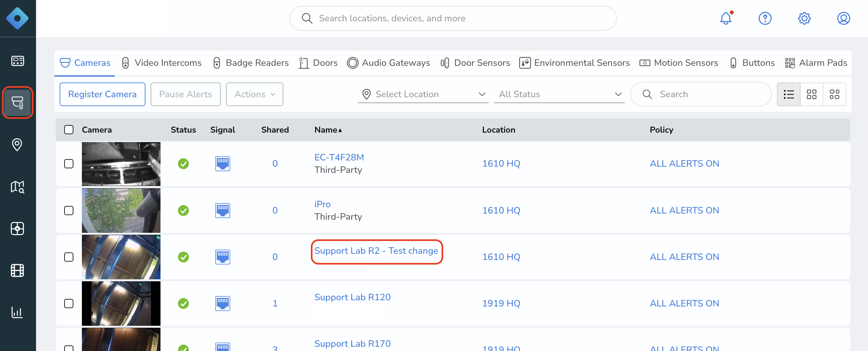Click ethernet signal icon for Support Lab R120
This screenshot has height=351, width=868.
tap(223, 304)
